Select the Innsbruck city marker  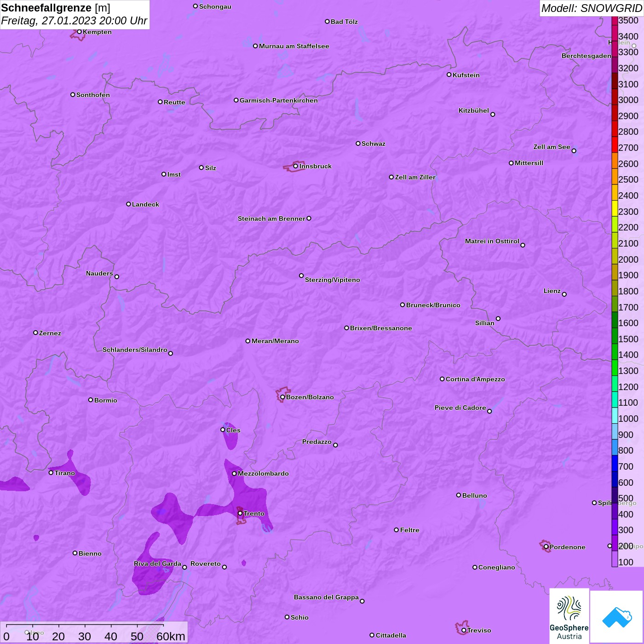296,166
